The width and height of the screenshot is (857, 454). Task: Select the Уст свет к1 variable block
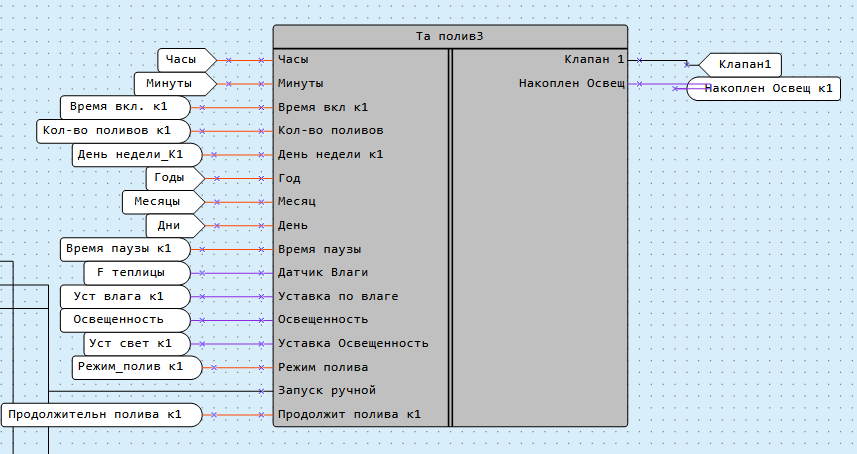[x=137, y=344]
